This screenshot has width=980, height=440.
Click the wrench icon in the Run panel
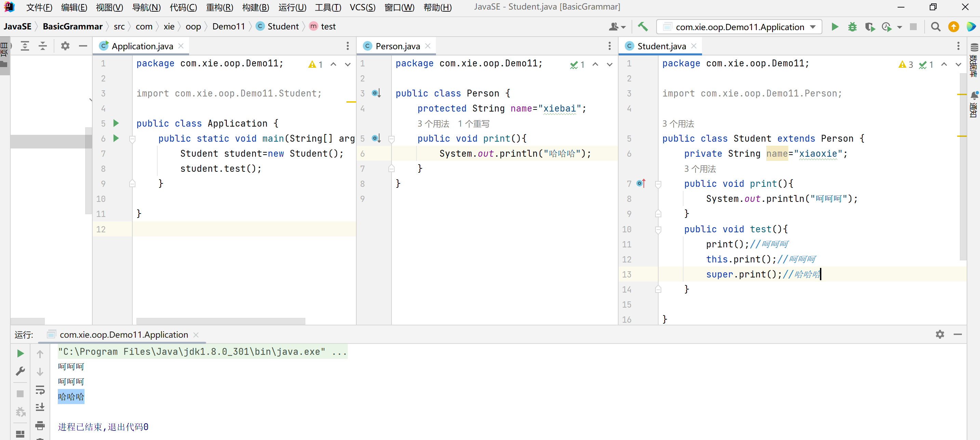click(x=21, y=371)
